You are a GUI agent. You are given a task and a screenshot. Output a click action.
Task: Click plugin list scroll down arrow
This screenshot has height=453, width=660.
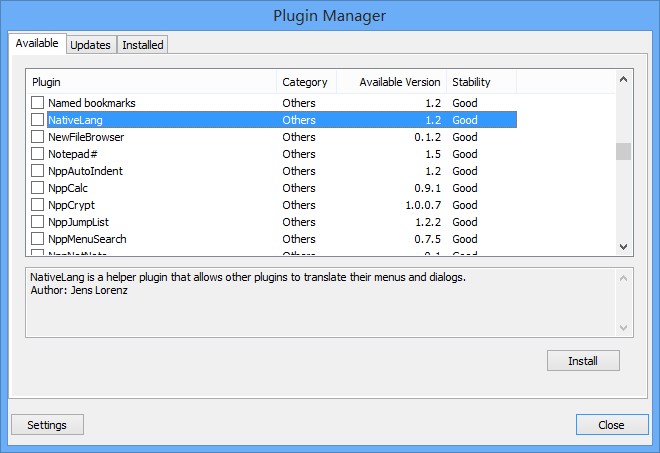[624, 247]
